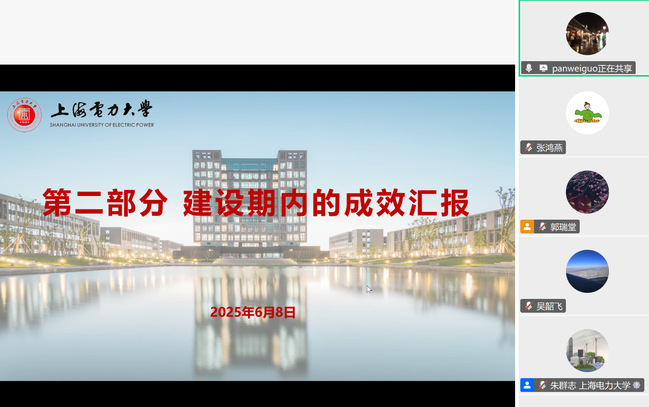
Task: Click the muted mic icon beside 郭瑞莹
Action: tap(541, 227)
